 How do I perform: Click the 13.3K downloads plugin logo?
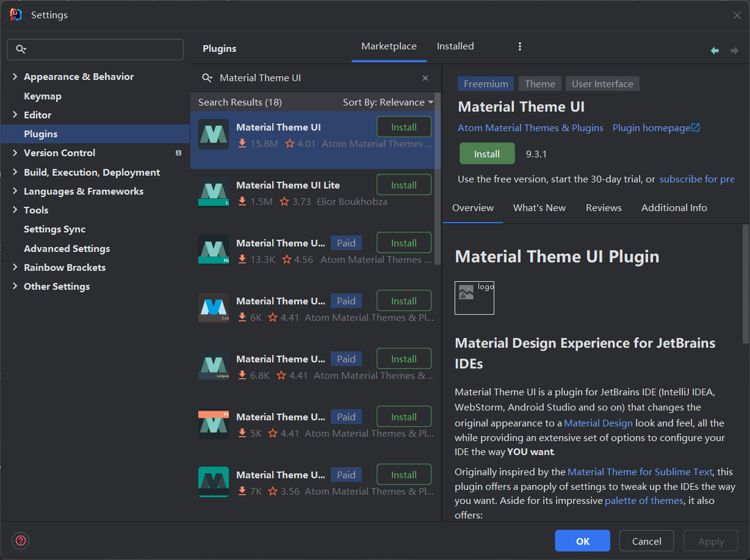pos(214,250)
